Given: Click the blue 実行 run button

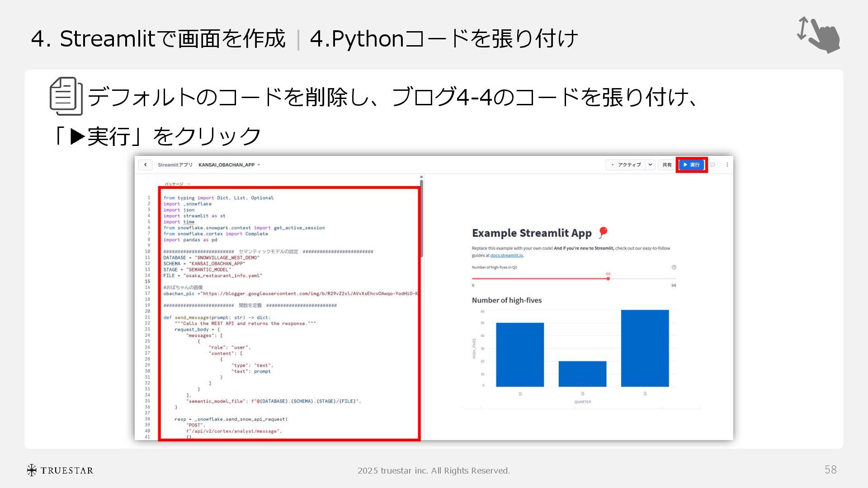Looking at the screenshot, I should click(692, 165).
